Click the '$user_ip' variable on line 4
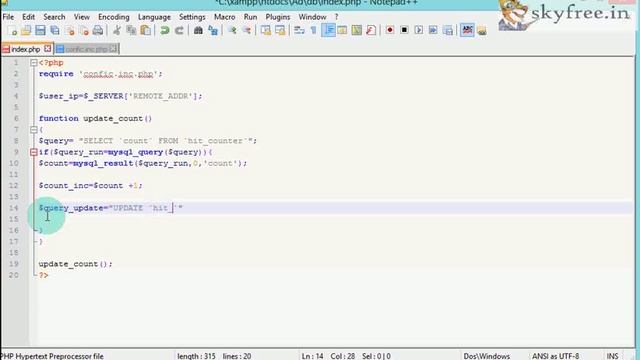Screen dimensions: 640x360 pyautogui.click(x=58, y=96)
